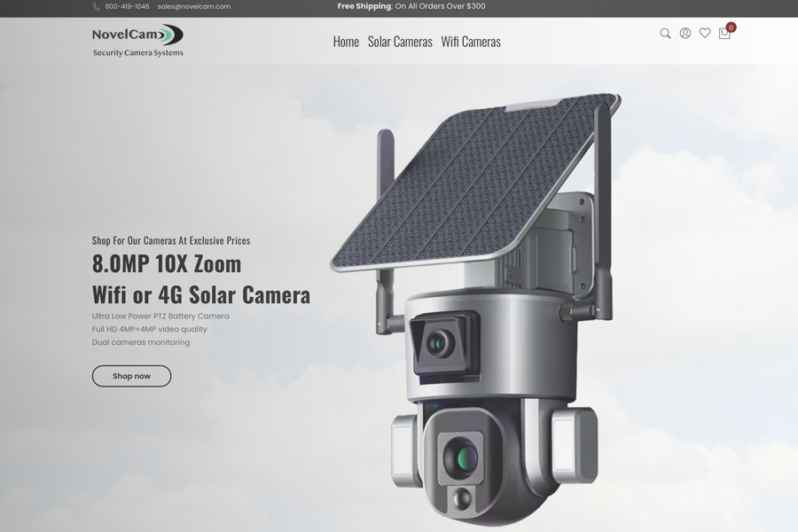Open the account login icon

tap(685, 34)
